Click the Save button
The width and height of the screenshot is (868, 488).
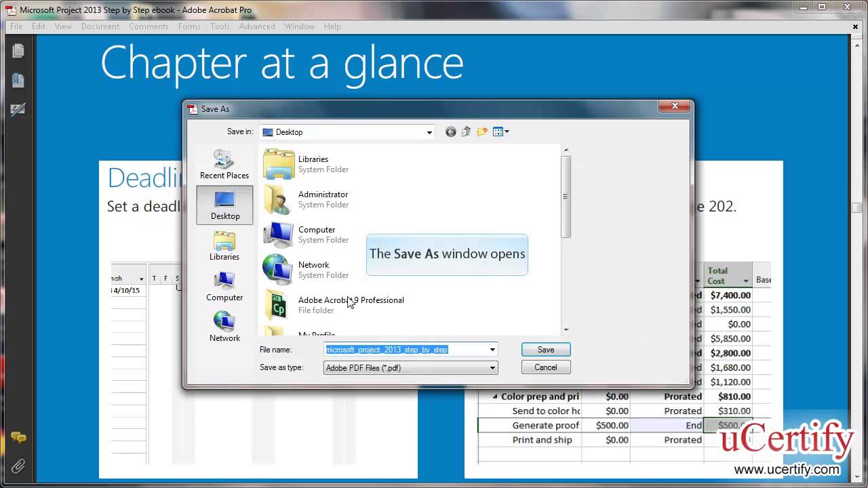pos(546,350)
